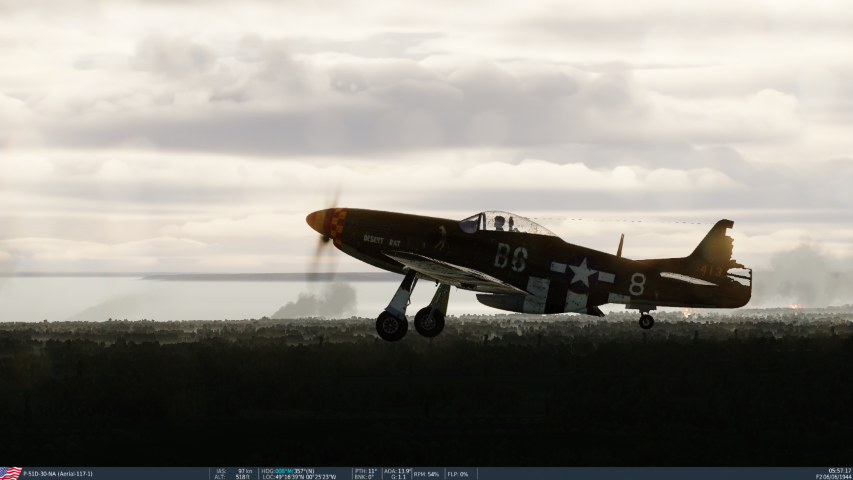This screenshot has height=480, width=853.
Task: Click the mission clock time 05:57:17
Action: coord(839,470)
